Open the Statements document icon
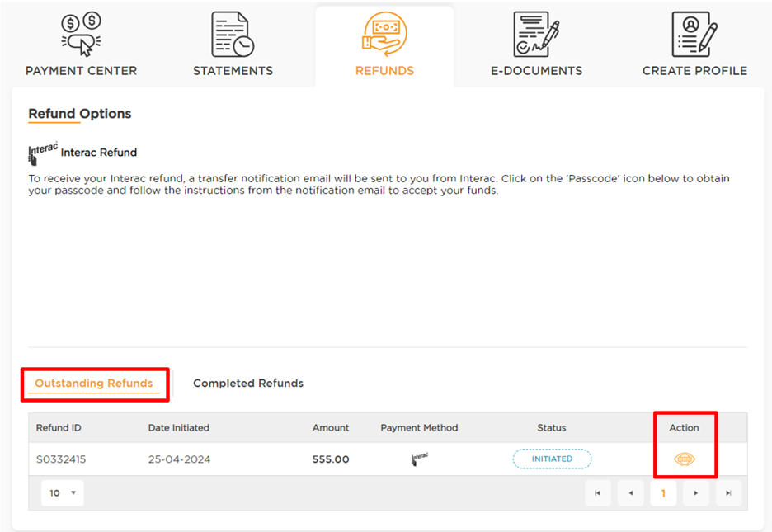The height and width of the screenshot is (532, 772). [x=233, y=35]
